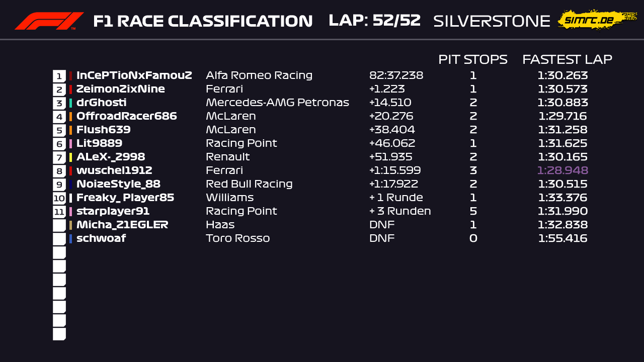
Task: Click the blank badge beside schwoaf
Action: click(x=59, y=239)
